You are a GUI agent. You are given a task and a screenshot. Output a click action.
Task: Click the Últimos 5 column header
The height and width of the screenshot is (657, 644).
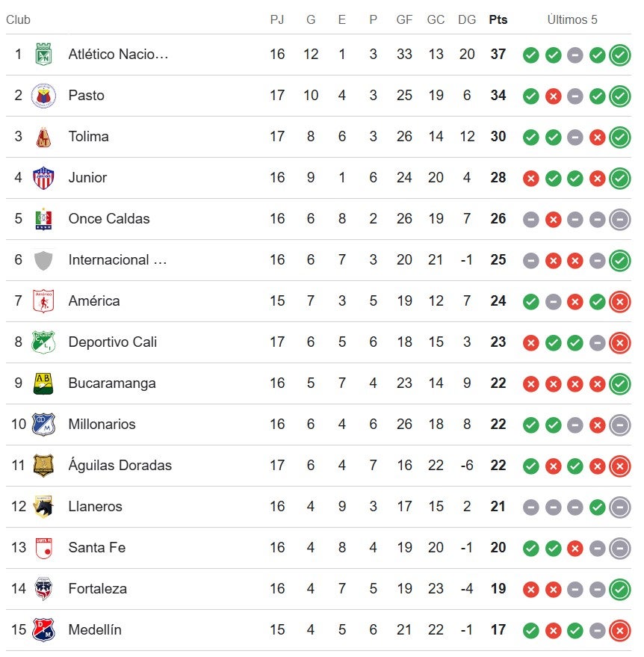[x=572, y=20]
